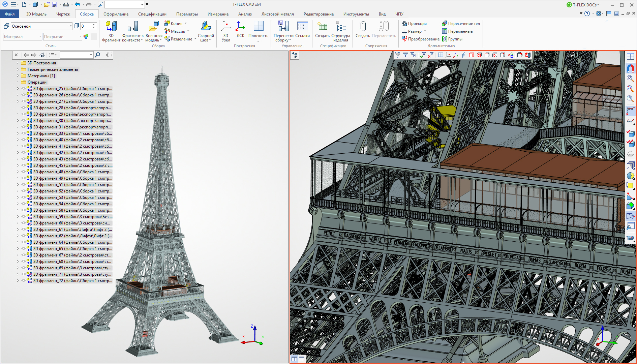Screen dimensions: 637x364
Task: Go to home in model tree toolbar
Action: pos(42,55)
